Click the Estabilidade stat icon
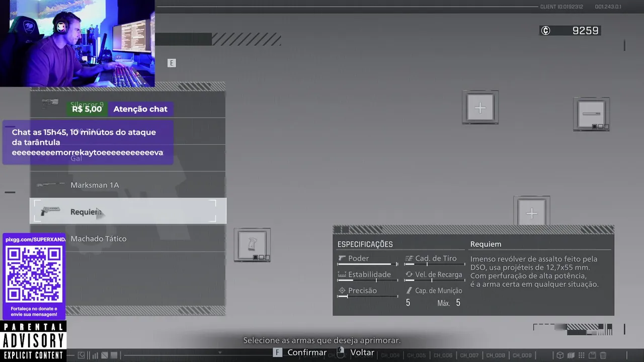 342,275
